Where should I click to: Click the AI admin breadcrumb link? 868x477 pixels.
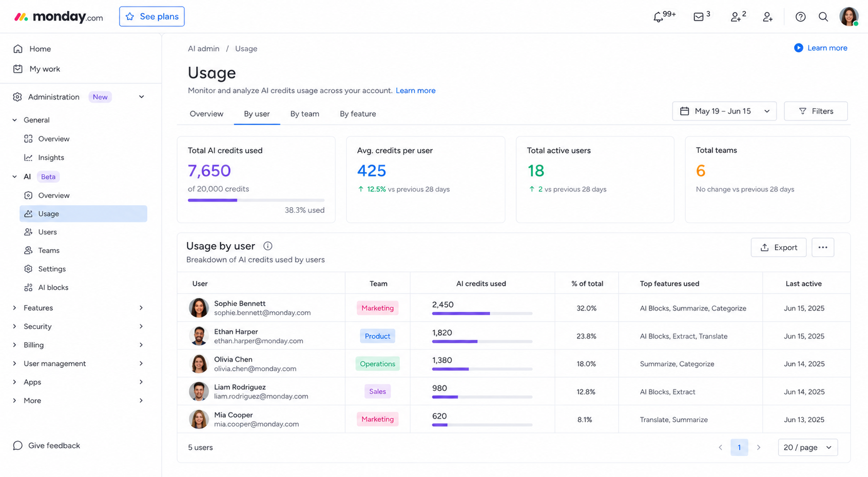pos(204,49)
